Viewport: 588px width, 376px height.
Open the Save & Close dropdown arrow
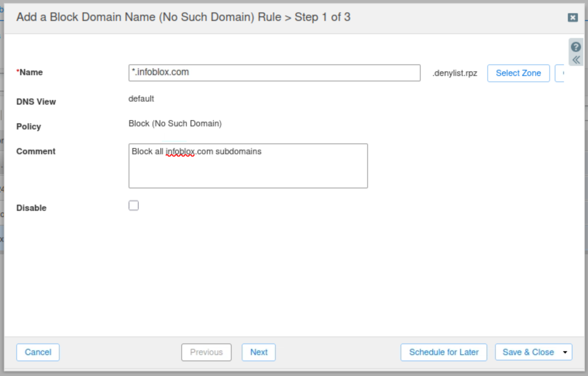coord(565,352)
